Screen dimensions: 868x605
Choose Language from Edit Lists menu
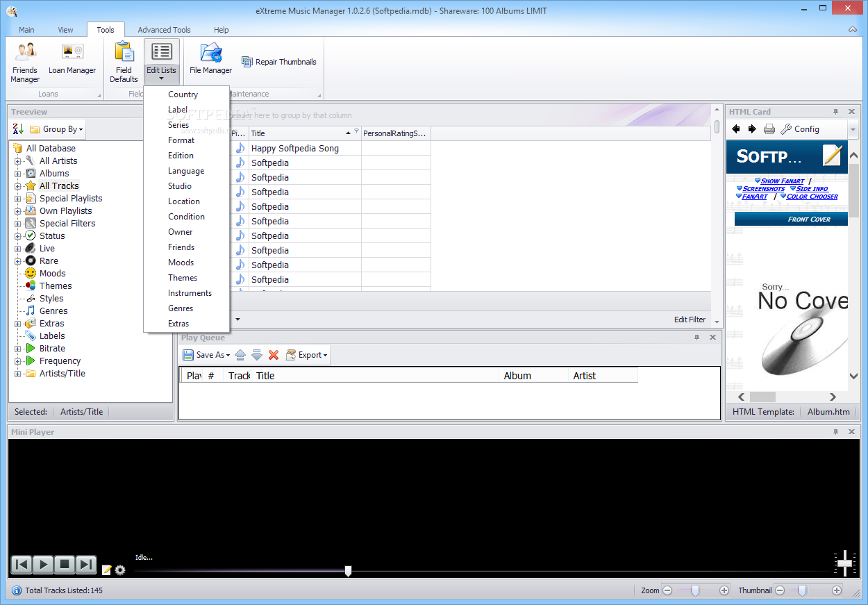coord(186,171)
